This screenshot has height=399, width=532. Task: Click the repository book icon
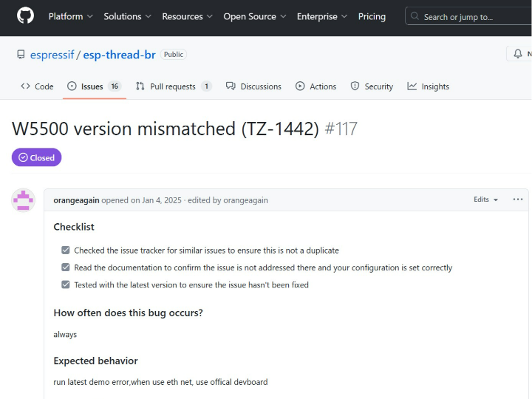coord(21,55)
